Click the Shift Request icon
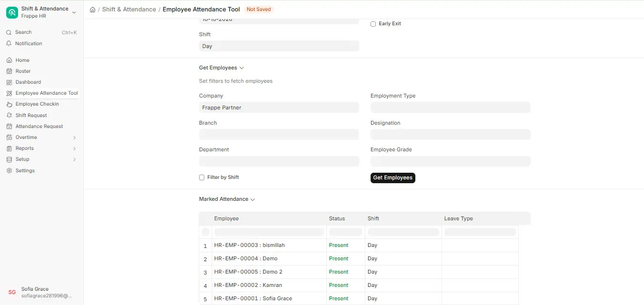The width and height of the screenshot is (644, 305). (x=9, y=115)
